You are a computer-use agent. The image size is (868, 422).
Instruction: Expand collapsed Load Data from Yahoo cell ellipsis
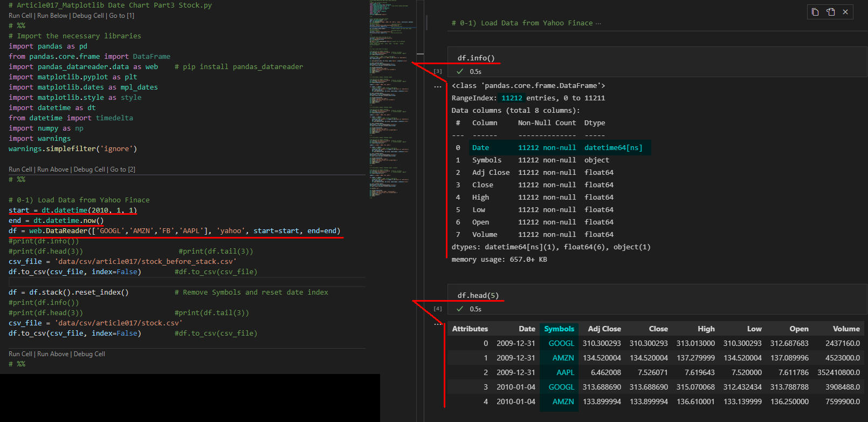tap(598, 23)
